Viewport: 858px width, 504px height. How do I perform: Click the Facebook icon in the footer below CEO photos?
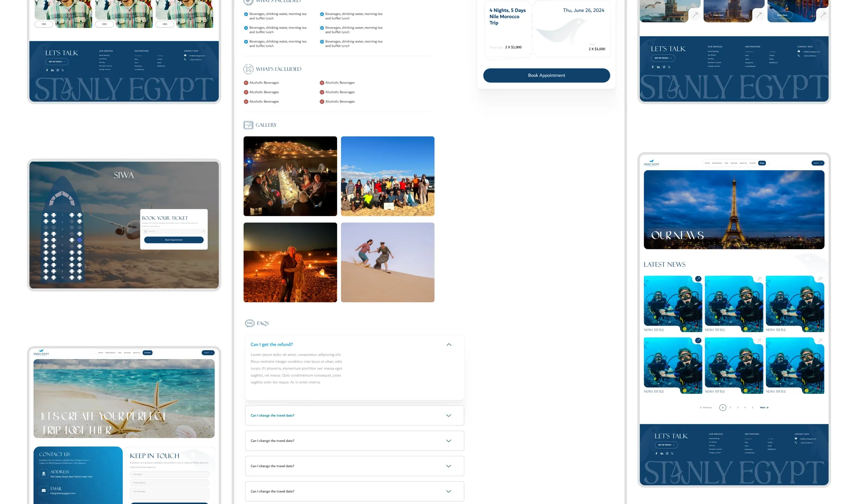(47, 70)
